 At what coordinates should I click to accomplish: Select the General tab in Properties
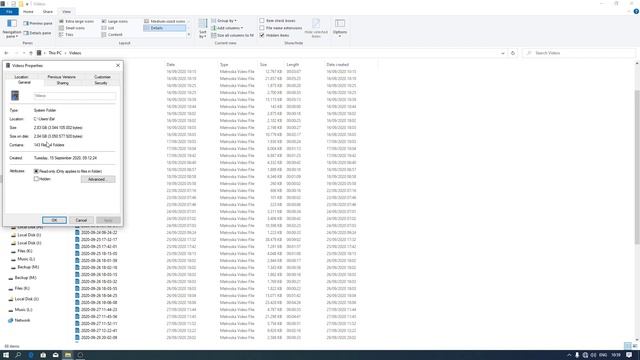pos(24,82)
